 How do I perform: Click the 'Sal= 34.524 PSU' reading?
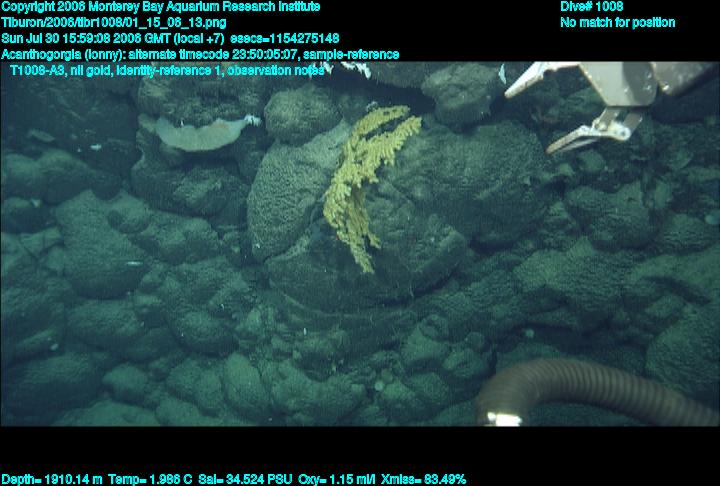245,480
